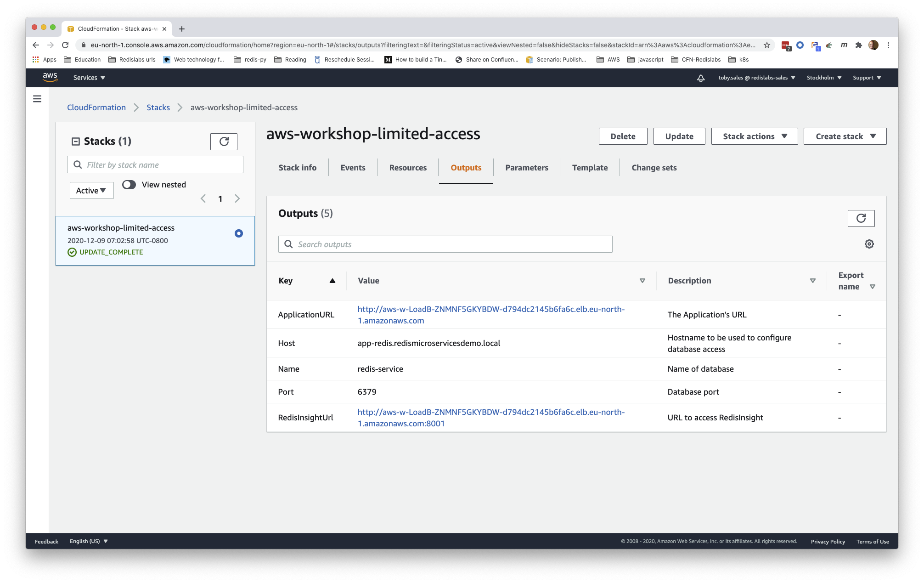Open the Stockholm region selector
924x583 pixels.
824,78
